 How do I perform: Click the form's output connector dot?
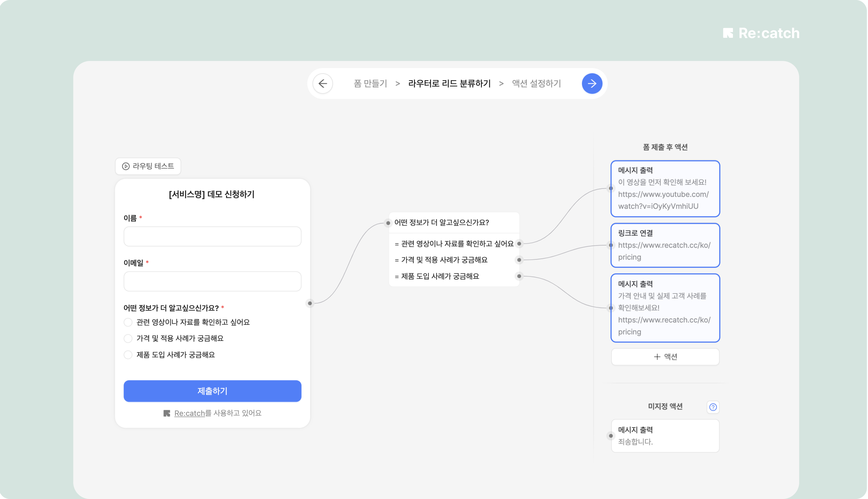click(310, 303)
